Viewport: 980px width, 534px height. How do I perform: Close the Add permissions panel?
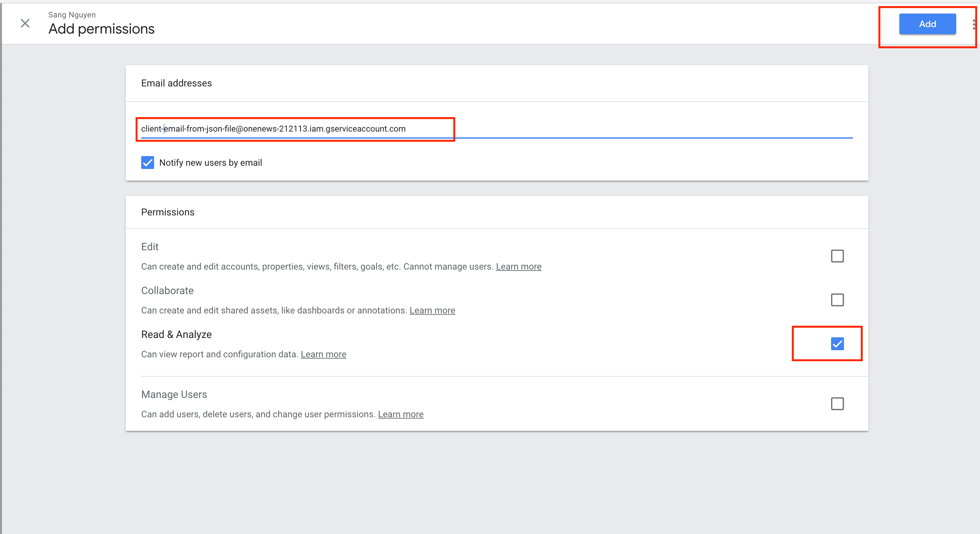coord(25,24)
